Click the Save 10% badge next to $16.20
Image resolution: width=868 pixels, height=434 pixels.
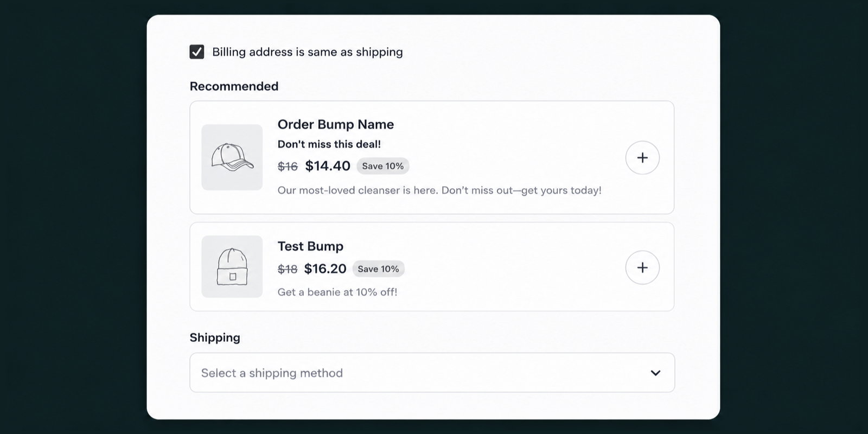point(378,269)
